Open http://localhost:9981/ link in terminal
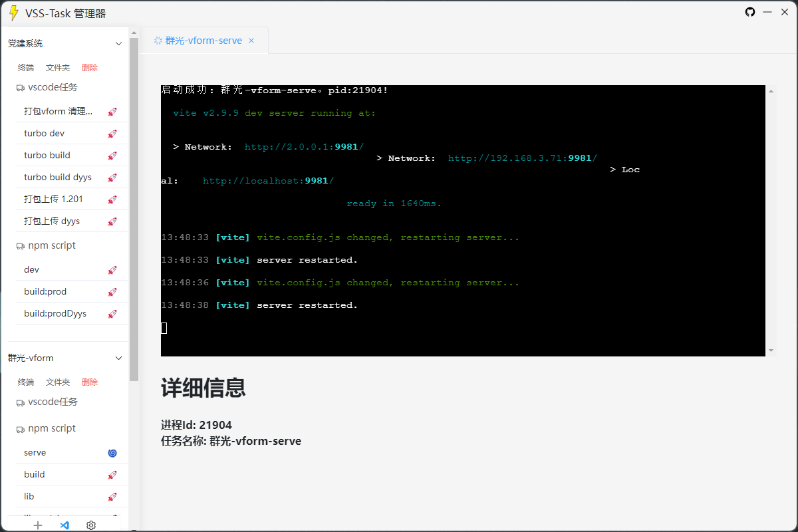 click(268, 181)
